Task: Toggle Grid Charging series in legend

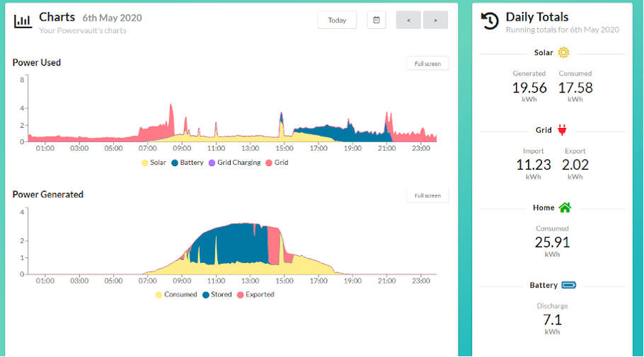Action: (234, 163)
